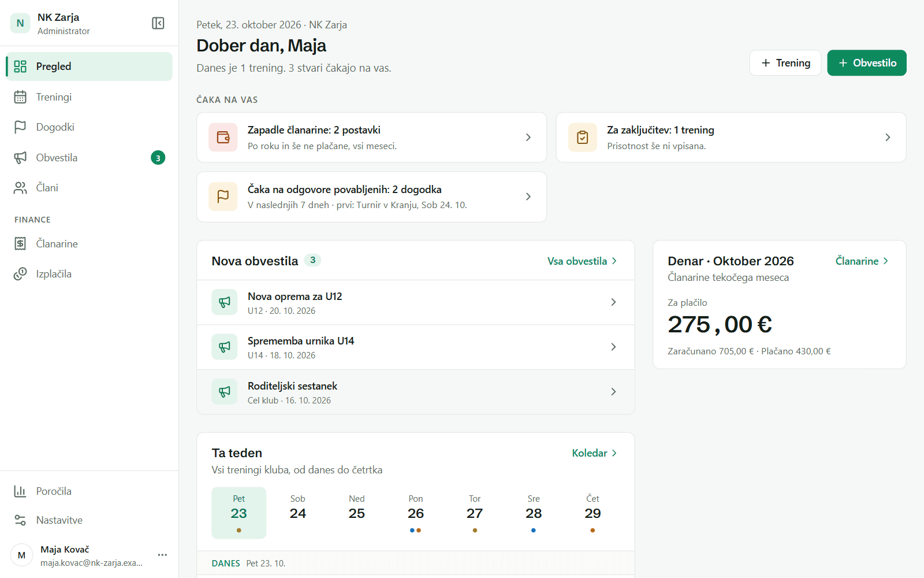The image size is (924, 578).
Task: Open user menu with three dots
Action: [162, 555]
